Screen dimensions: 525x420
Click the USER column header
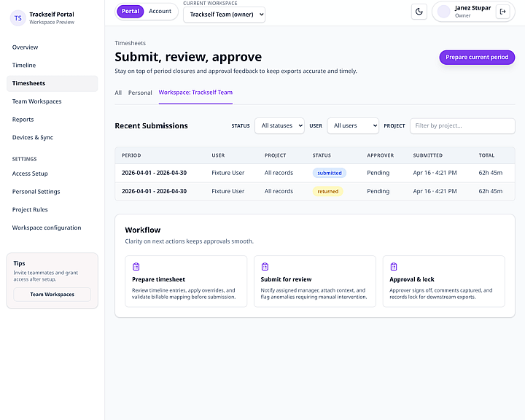point(218,156)
